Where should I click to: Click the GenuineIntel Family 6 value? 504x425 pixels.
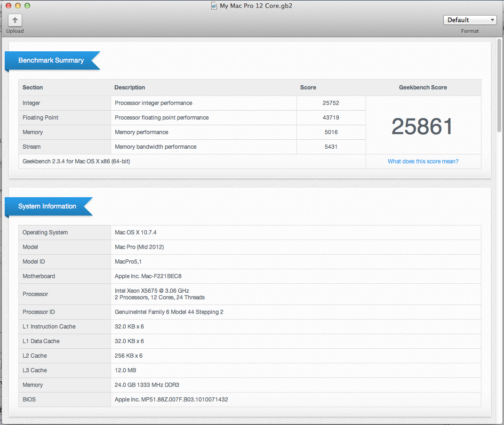169,312
